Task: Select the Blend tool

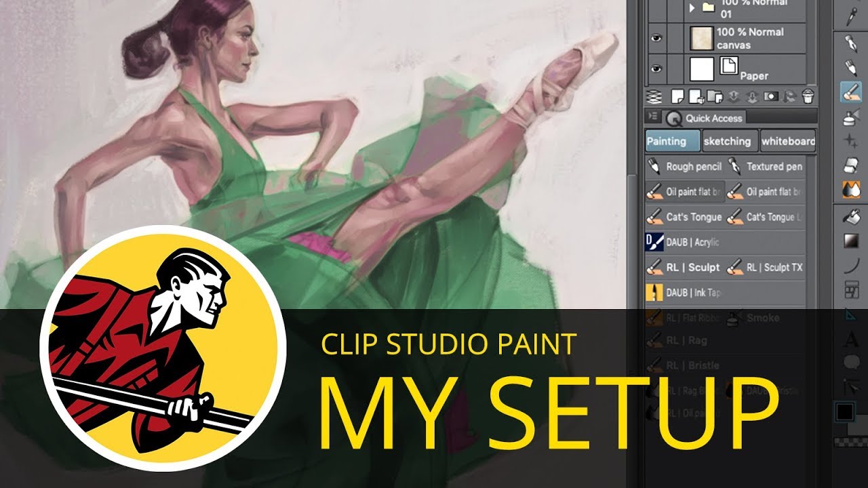Action: (851, 190)
